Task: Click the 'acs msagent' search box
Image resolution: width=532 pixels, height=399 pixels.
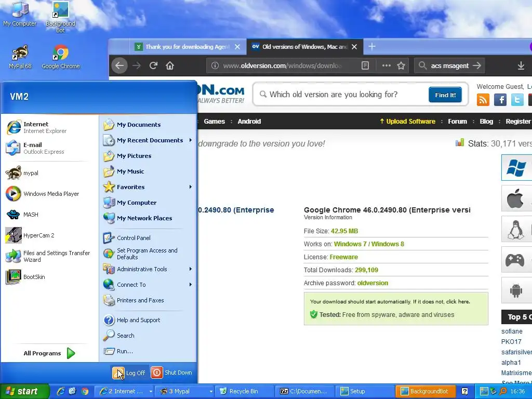Action: pos(449,65)
